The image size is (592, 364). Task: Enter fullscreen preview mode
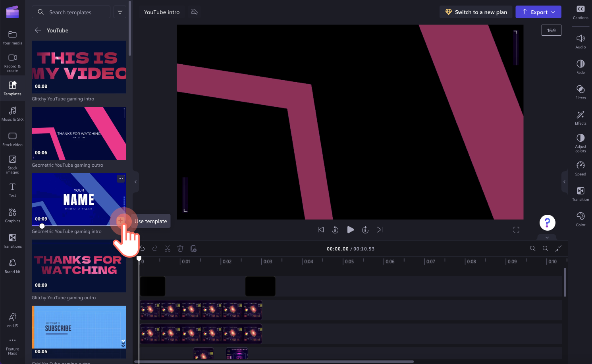(516, 229)
